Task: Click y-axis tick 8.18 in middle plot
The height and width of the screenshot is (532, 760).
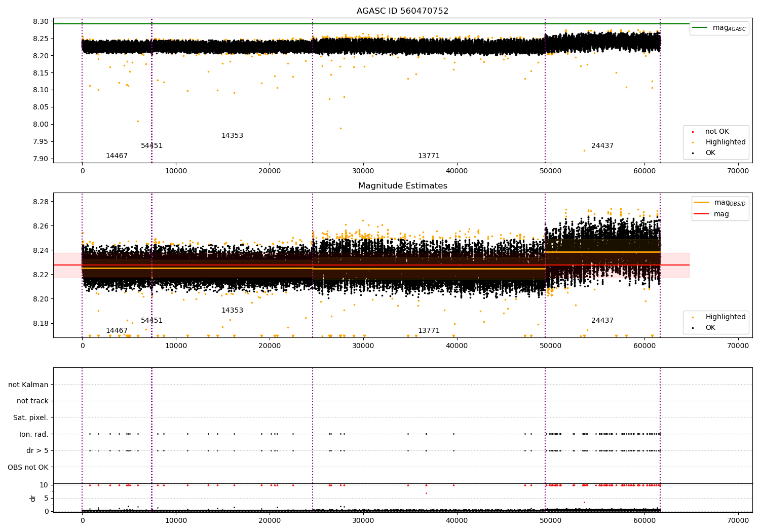Action: [x=42, y=323]
